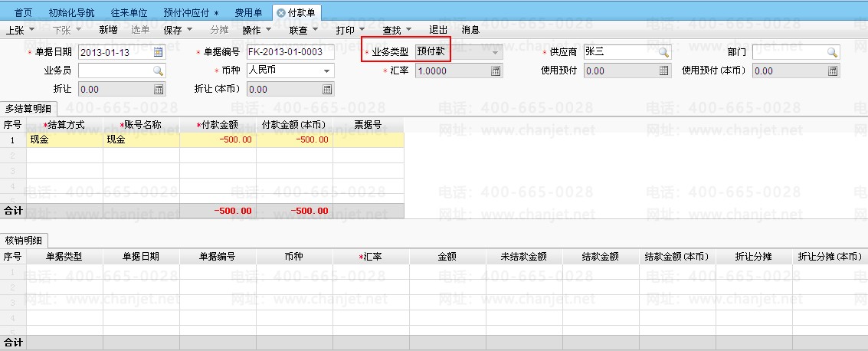Click the 账号名称 cell showing 现金

point(141,140)
